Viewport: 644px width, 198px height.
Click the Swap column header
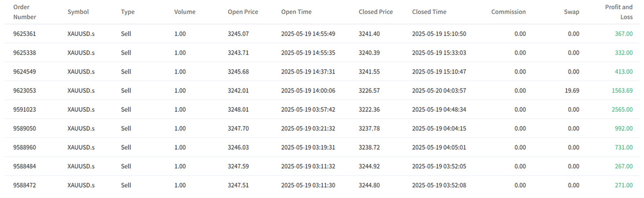point(572,12)
